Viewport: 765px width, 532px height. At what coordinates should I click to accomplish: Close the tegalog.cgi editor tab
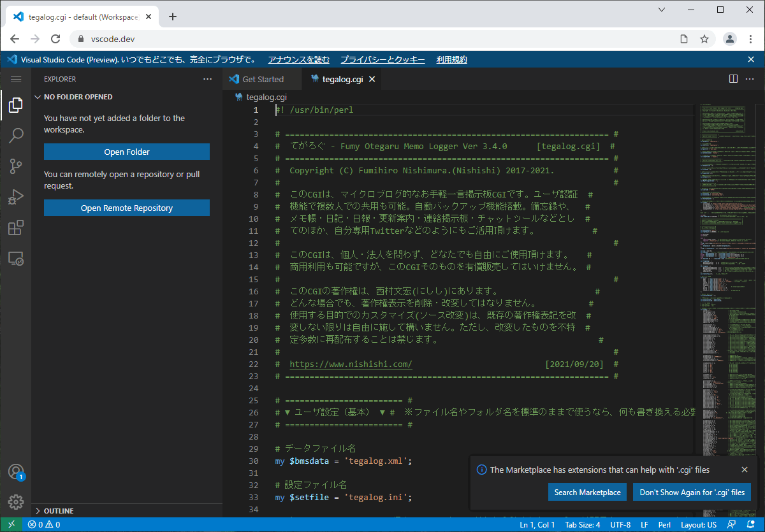(372, 79)
